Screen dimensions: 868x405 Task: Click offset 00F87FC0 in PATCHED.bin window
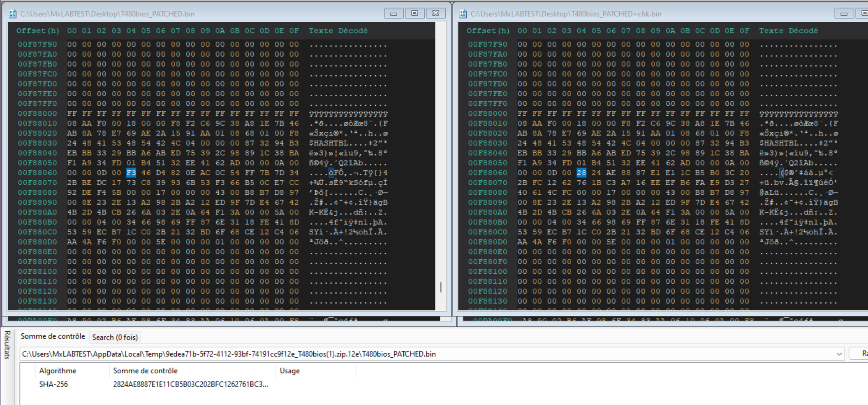point(37,74)
